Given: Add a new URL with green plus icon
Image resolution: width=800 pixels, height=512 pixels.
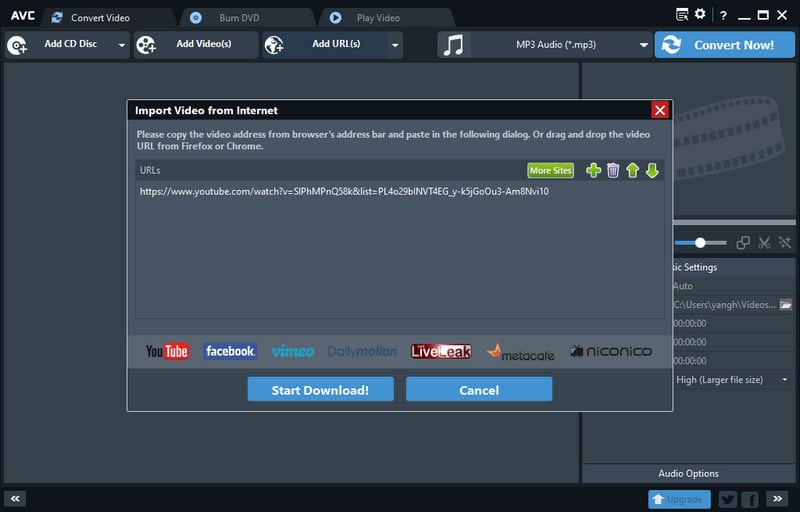Looking at the screenshot, I should [x=593, y=170].
